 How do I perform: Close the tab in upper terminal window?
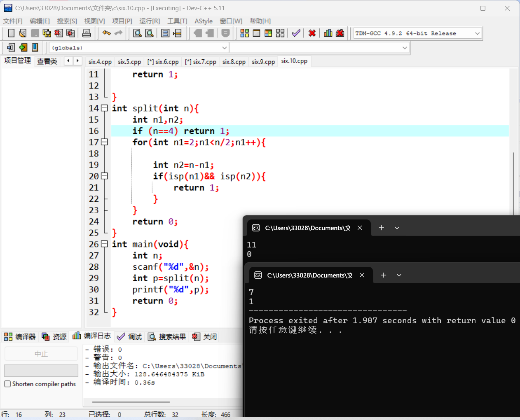tap(360, 228)
